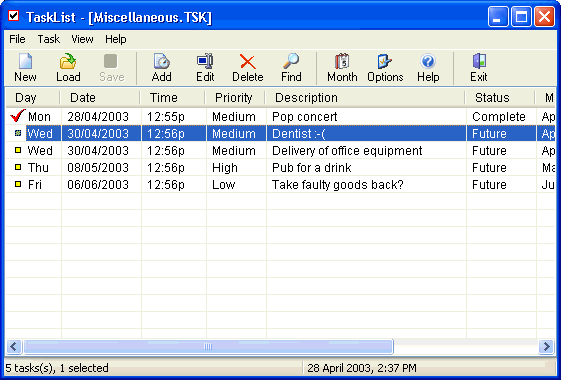Image resolution: width=561 pixels, height=380 pixels.
Task: Sort by the Priority column header
Action: tap(235, 98)
